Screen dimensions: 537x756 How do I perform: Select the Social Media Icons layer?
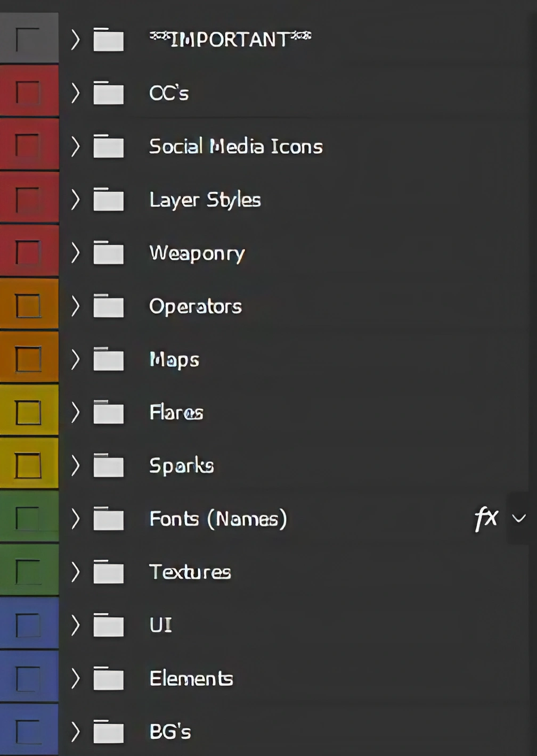coord(235,146)
